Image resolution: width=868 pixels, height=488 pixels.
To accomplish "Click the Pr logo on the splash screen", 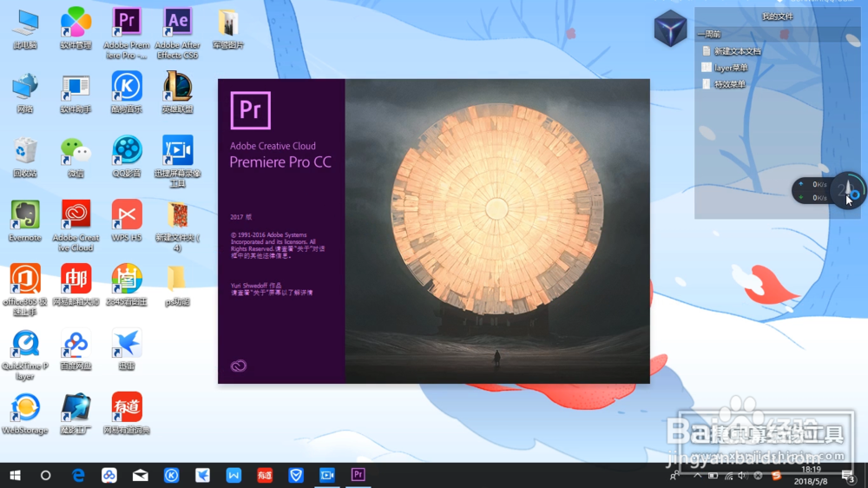I will pyautogui.click(x=251, y=110).
